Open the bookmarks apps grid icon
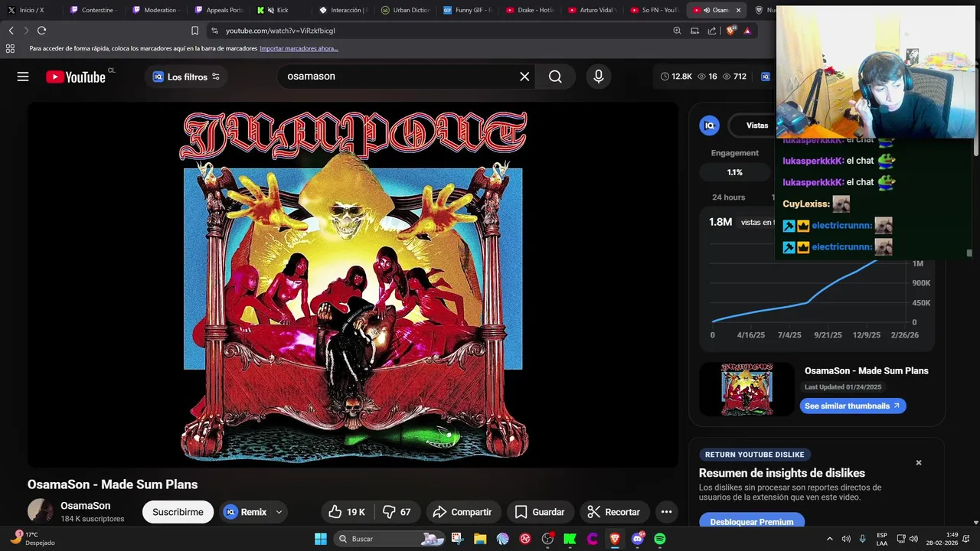The height and width of the screenshot is (551, 980). 10,48
